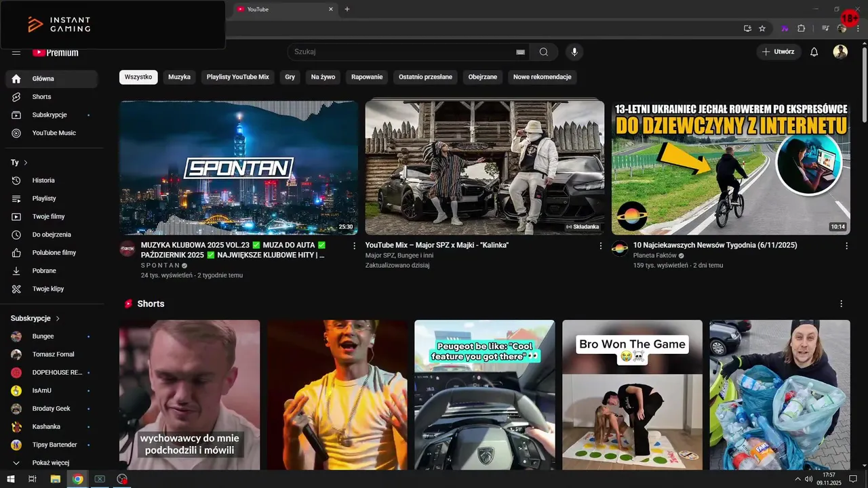868x488 pixels.
Task: Play the SPONTAN video thumbnail
Action: (239, 167)
